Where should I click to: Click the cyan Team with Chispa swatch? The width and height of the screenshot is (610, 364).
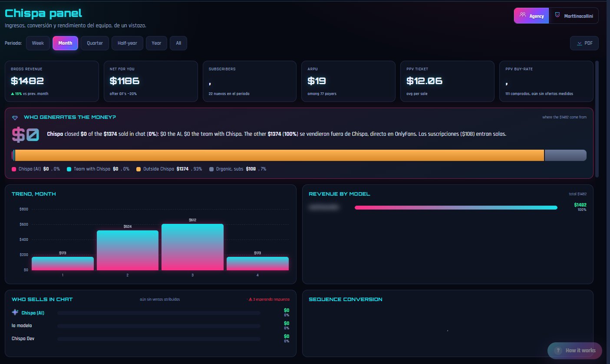coord(69,169)
